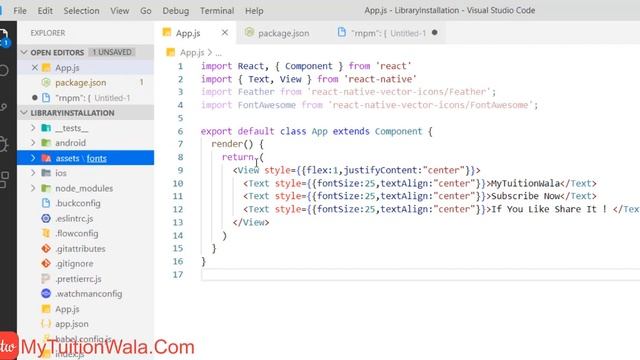Expand the node_modules folder chevron

tap(33, 188)
